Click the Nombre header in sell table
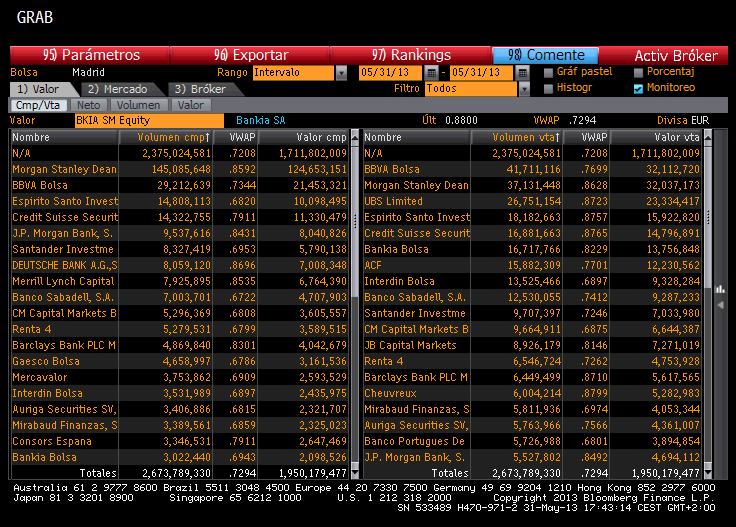Viewport: 736px width, 527px height. (416, 137)
